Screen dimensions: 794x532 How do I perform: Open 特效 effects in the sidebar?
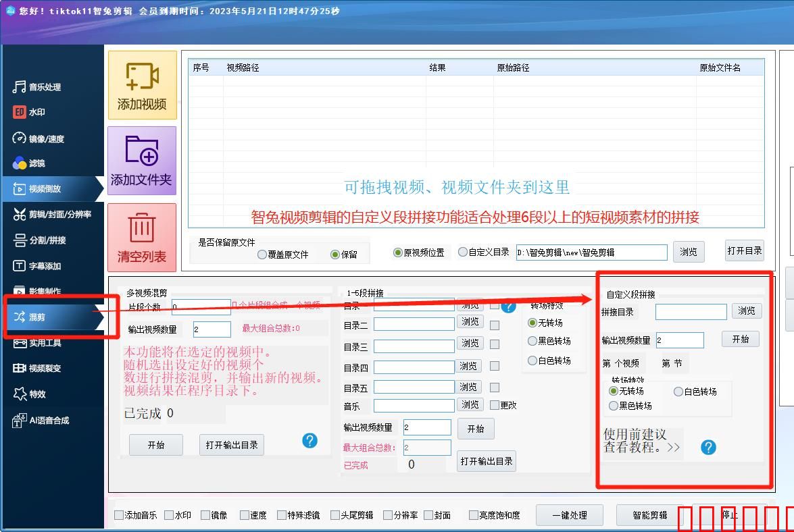tap(29, 394)
